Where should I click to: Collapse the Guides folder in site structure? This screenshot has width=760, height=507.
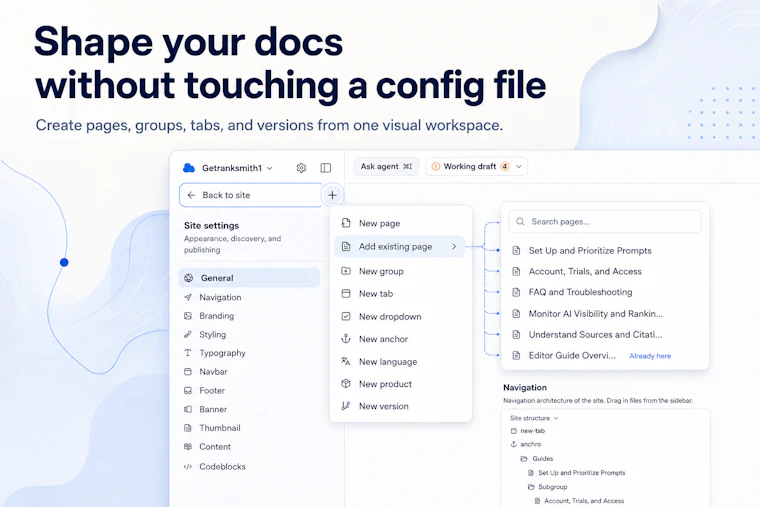[x=523, y=459]
